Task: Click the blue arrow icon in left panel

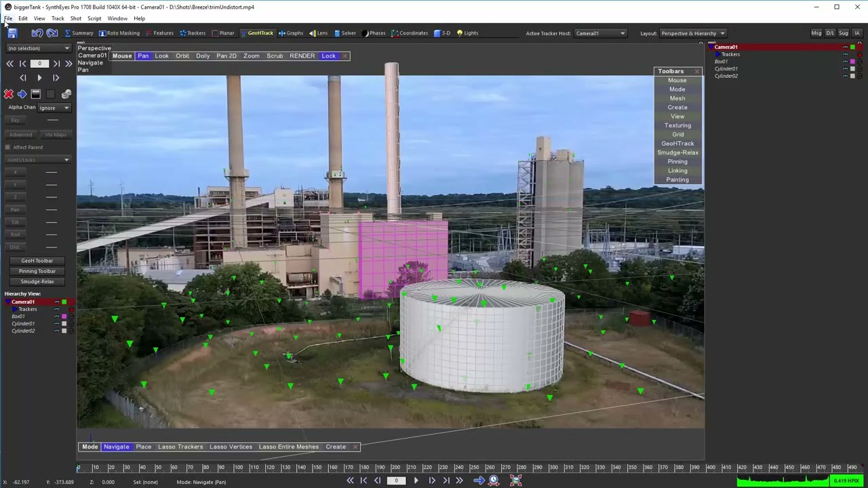Action: (x=22, y=94)
